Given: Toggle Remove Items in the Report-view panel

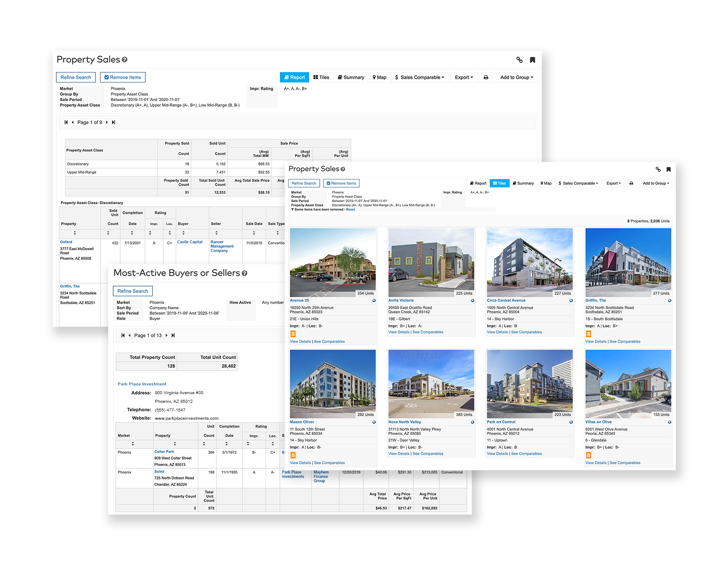Looking at the screenshot, I should tap(123, 78).
